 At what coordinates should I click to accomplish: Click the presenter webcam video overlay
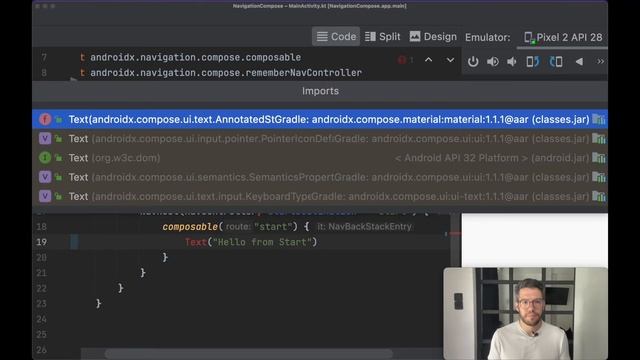[526, 313]
